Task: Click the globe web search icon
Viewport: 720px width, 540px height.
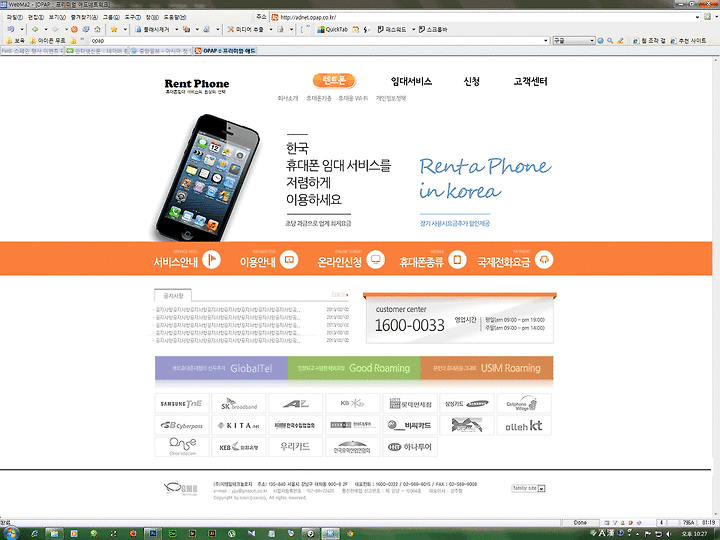Action: [x=601, y=40]
